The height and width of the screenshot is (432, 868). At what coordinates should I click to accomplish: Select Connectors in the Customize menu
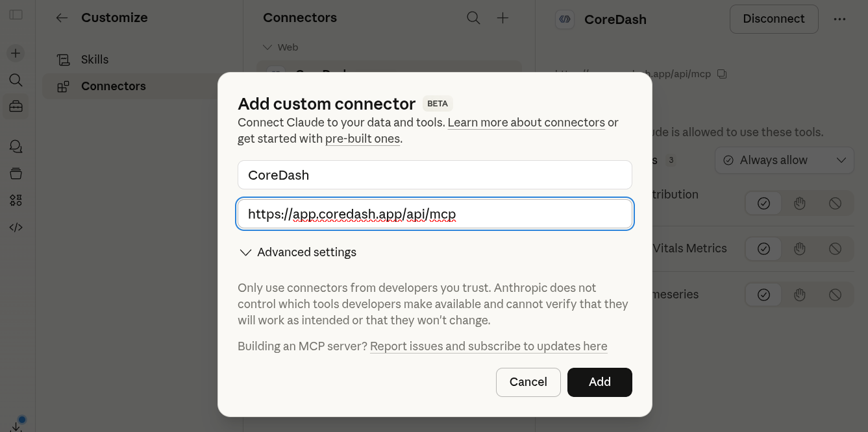tap(113, 86)
